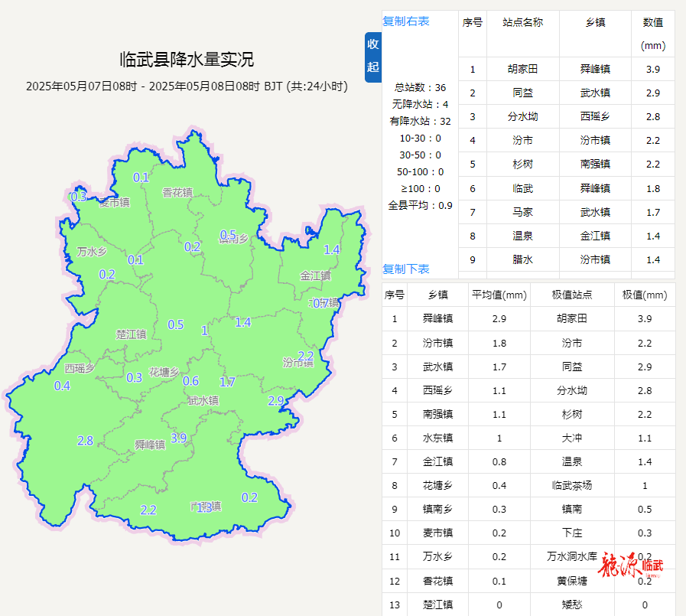
Task: Click the 2.8 rainfall marker on map
Action: pyautogui.click(x=85, y=441)
